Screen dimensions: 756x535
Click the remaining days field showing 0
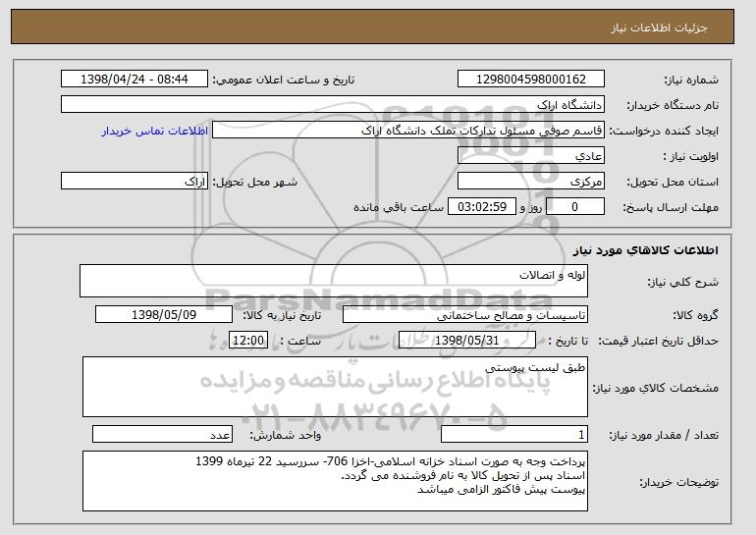(x=574, y=207)
